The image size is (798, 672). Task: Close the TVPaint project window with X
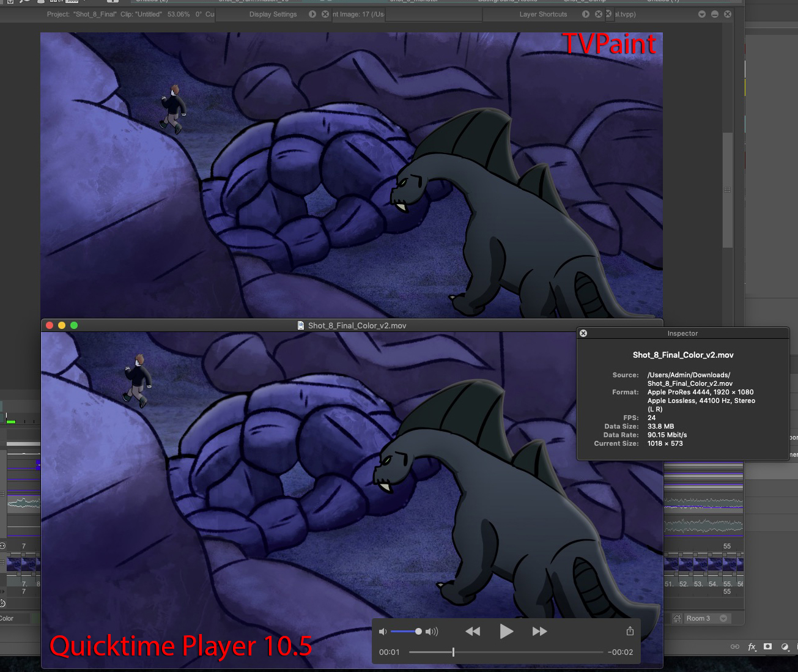tap(728, 14)
